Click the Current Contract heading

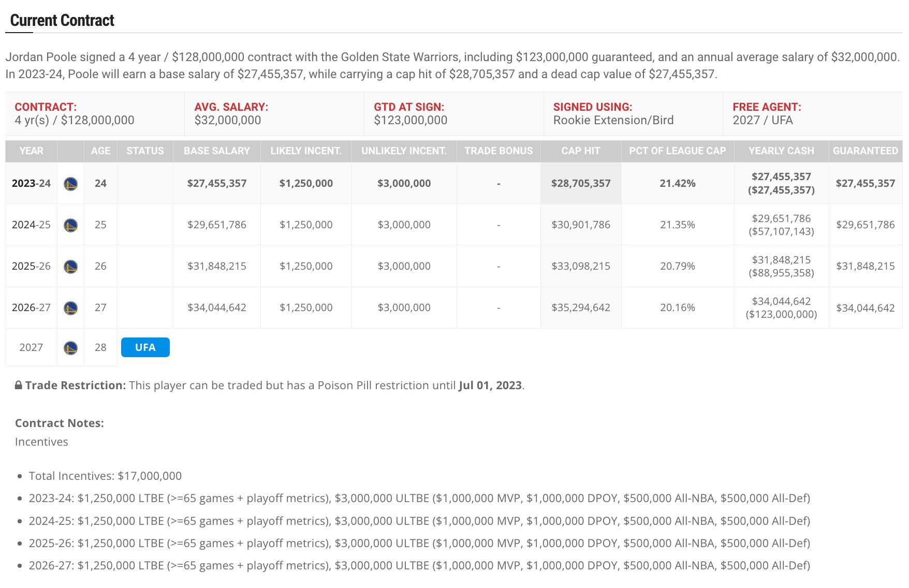point(62,21)
